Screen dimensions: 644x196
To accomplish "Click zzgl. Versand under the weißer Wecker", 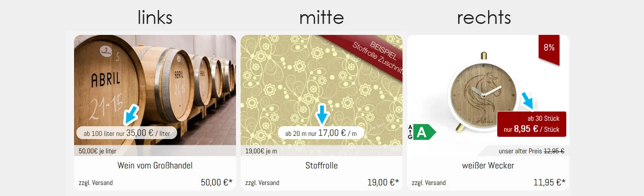I will (429, 183).
